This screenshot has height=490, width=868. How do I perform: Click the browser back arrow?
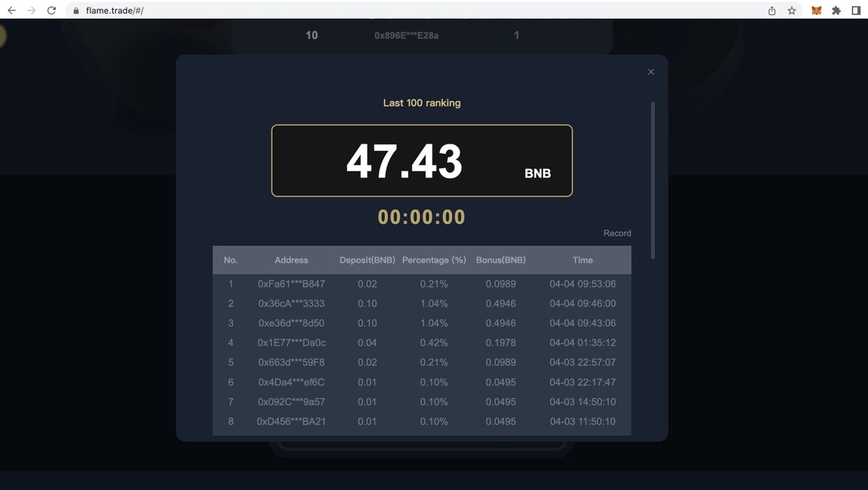point(12,11)
